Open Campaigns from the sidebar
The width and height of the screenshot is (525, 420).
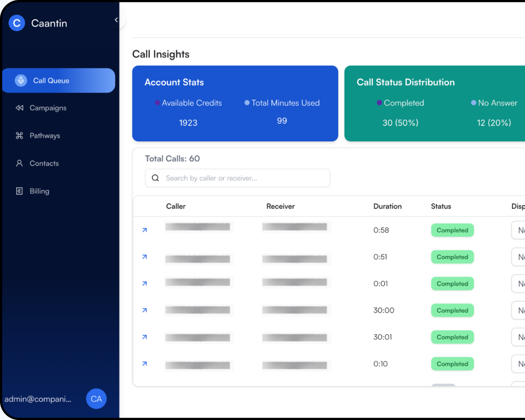pyautogui.click(x=48, y=108)
